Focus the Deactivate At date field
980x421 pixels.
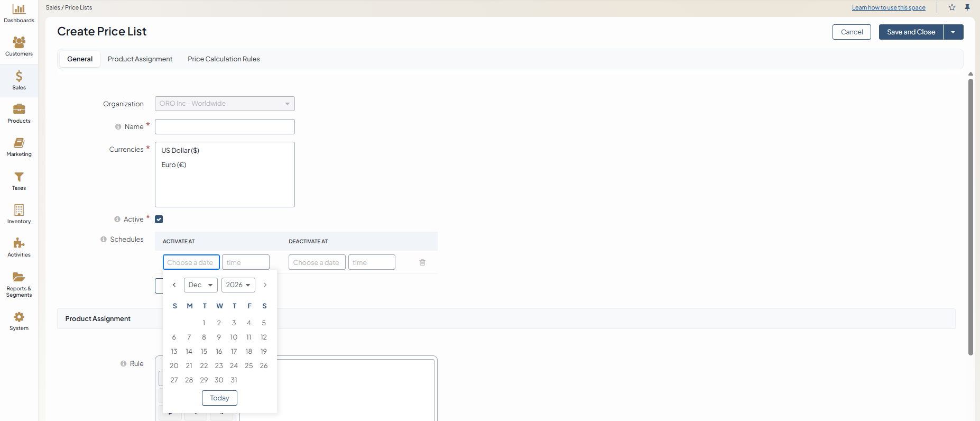click(x=317, y=262)
